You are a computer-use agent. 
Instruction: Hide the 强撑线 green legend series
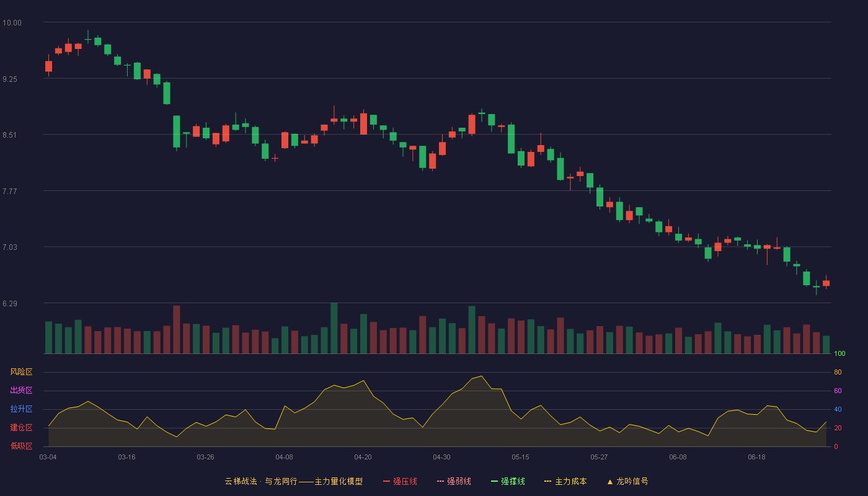coord(508,481)
